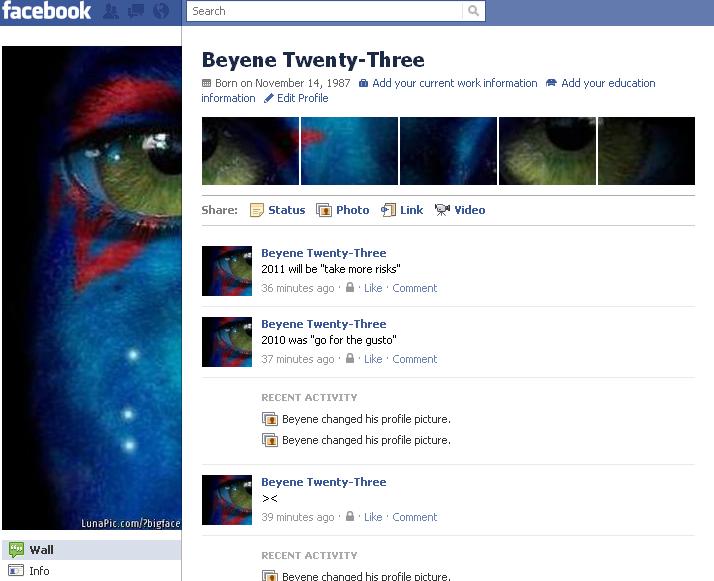Open the second photo strip thumbnail
The width and height of the screenshot is (714, 581).
pyautogui.click(x=349, y=151)
